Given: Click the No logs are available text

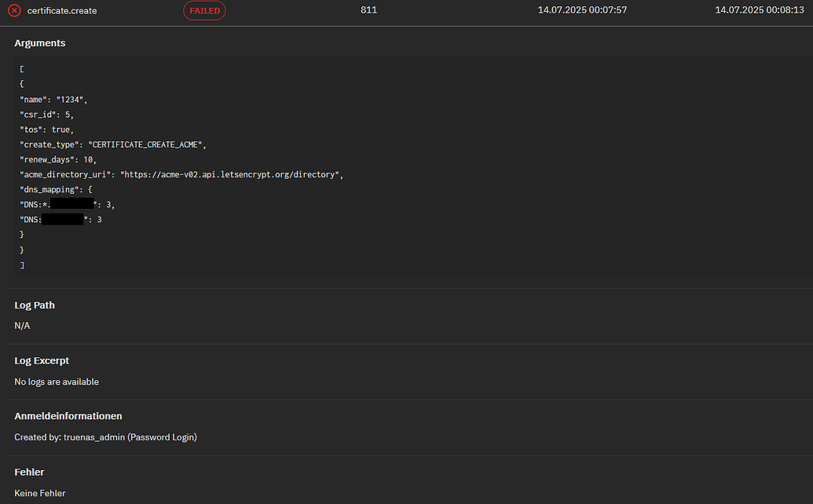Looking at the screenshot, I should click(x=57, y=382).
